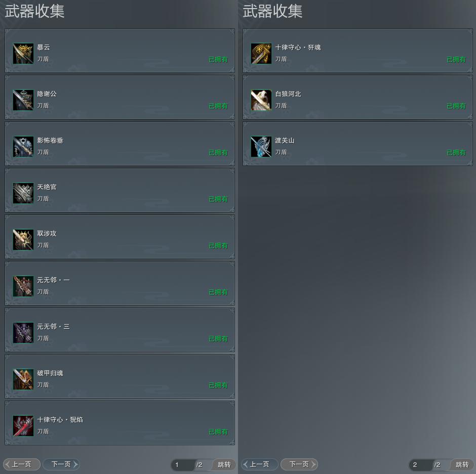Screen dimensions: 476x474
Task: Click the 影怖卷垂 weapon icon
Action: [23, 147]
